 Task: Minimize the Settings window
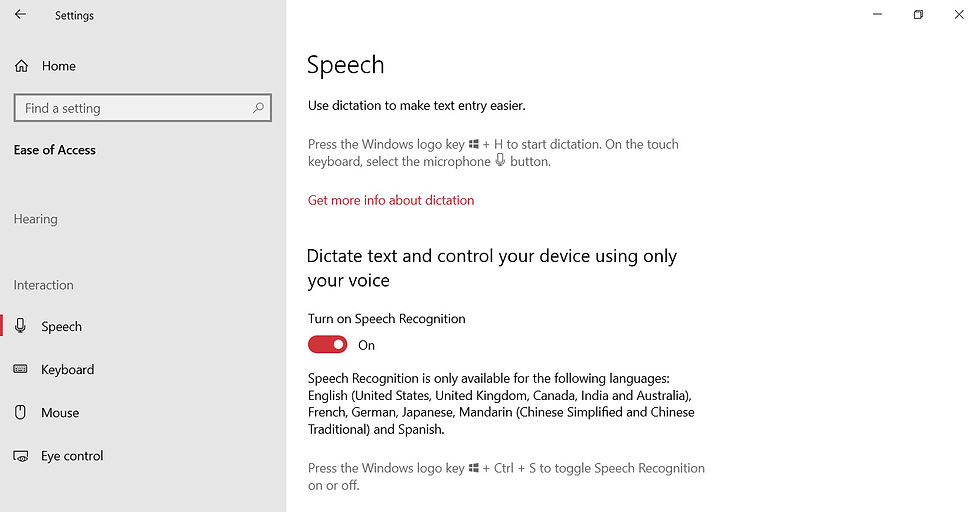click(x=878, y=14)
